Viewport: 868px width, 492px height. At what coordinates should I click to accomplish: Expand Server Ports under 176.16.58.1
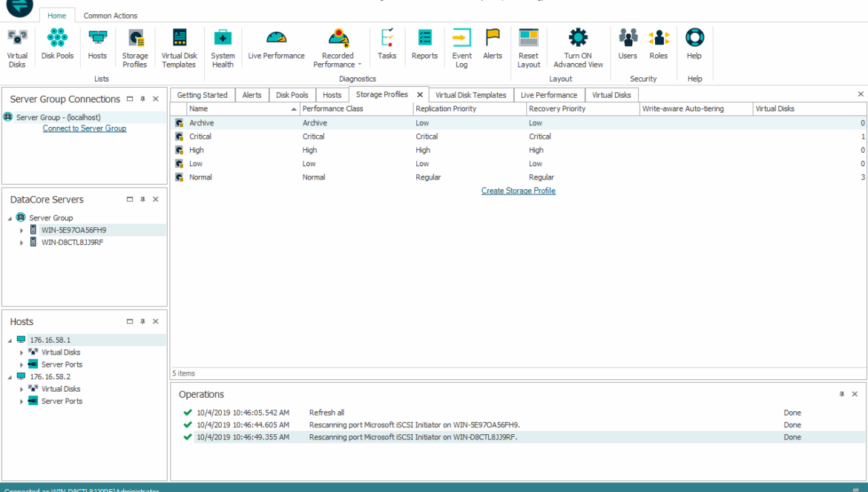coord(22,364)
